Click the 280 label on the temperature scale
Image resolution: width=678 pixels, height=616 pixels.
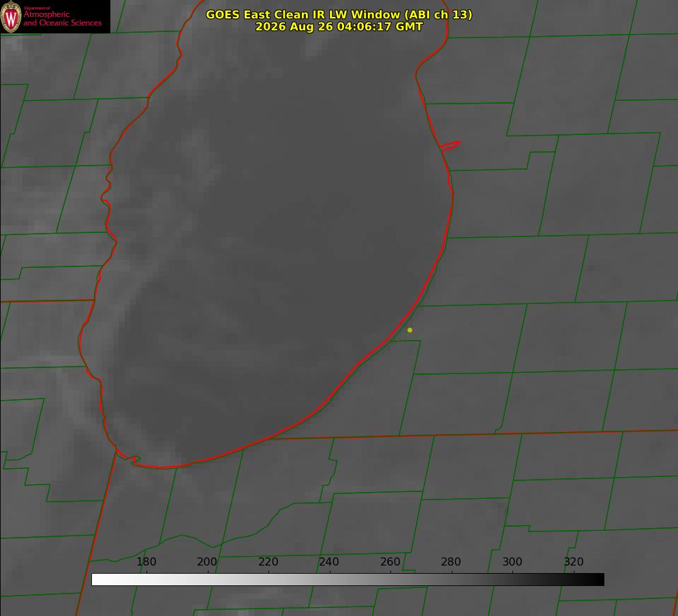[451, 561]
